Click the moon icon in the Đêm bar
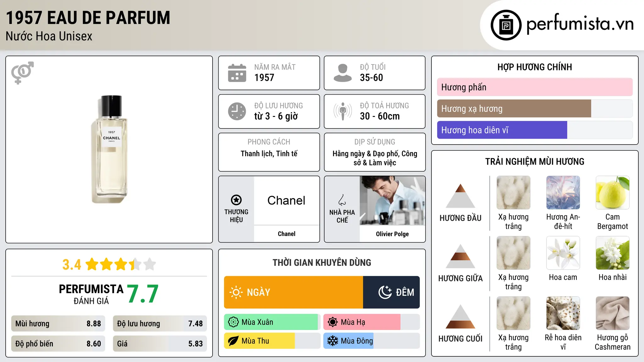This screenshot has width=644, height=362. (385, 292)
